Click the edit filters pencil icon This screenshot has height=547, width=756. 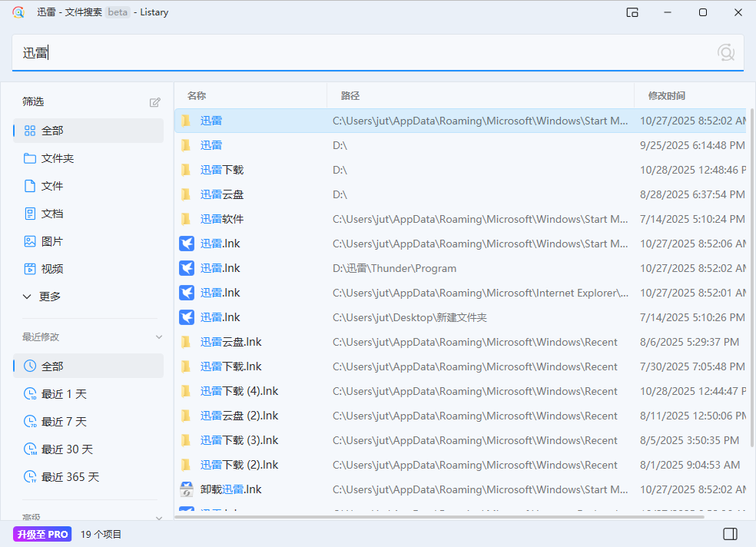pos(155,102)
